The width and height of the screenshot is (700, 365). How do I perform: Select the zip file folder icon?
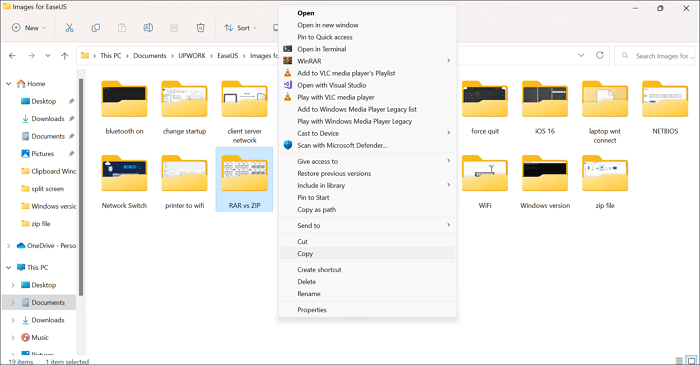605,173
